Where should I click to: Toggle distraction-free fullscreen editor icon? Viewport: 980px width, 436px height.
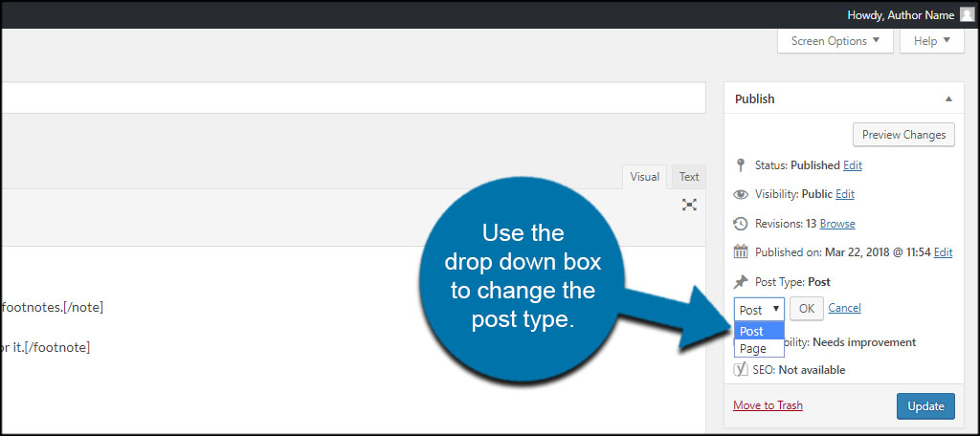click(x=689, y=205)
